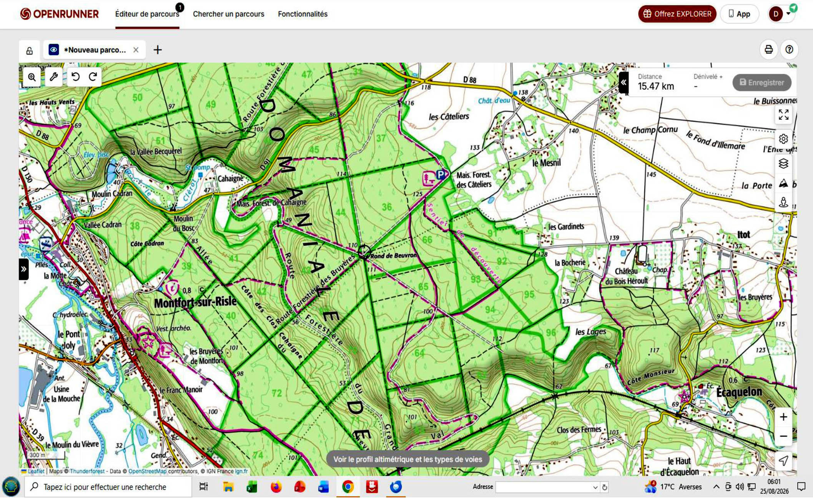Click the print route icon
Viewport: 813px width, 504px height.
[768, 50]
